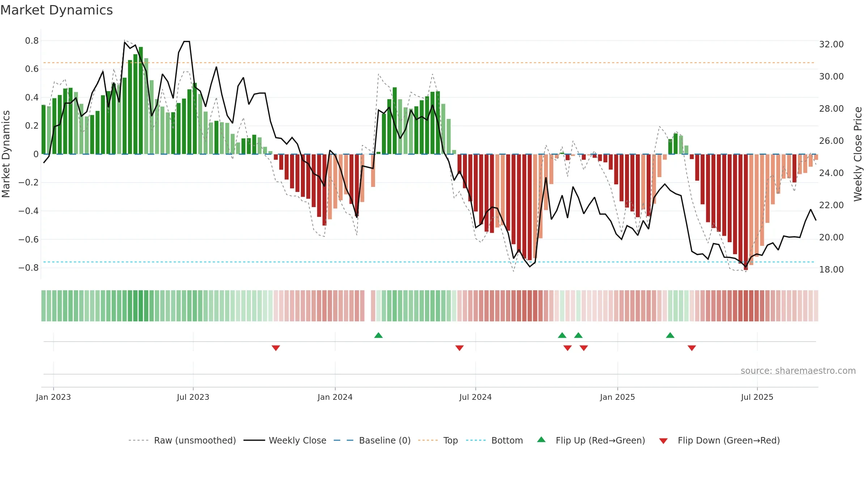Screen dimensions: 868x488
Task: Select flip-up marker near April 2025
Action: [670, 335]
